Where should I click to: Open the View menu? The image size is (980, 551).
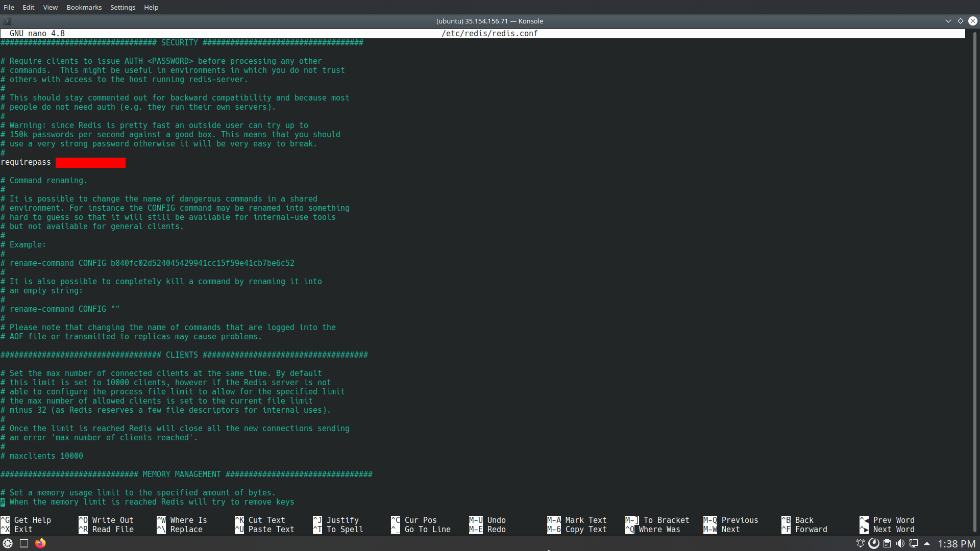[x=50, y=7]
